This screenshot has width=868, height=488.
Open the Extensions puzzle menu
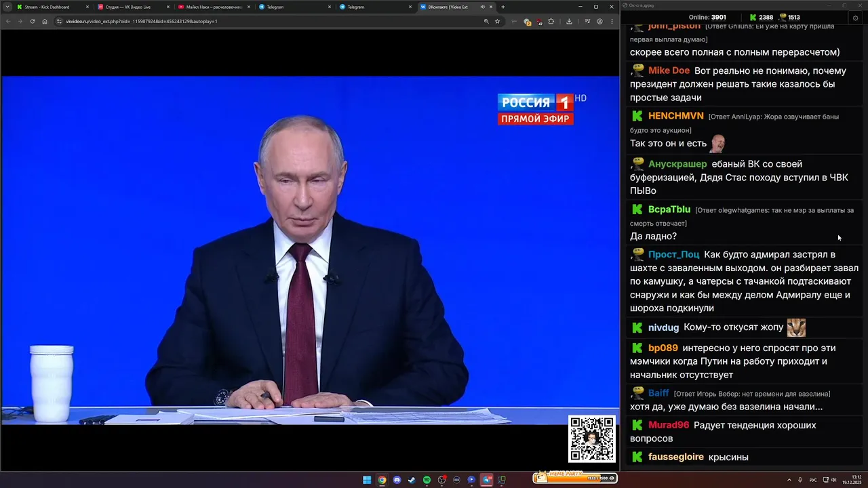click(551, 21)
